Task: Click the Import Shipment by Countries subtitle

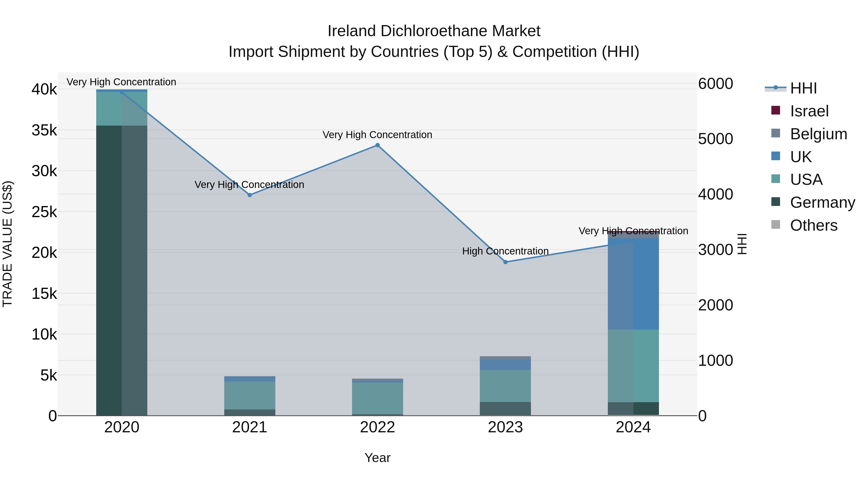Action: pyautogui.click(x=434, y=52)
